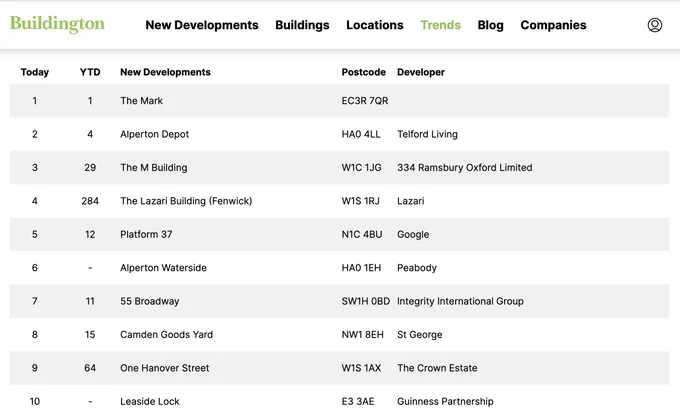
Task: Select the postcode E3 3AE
Action: 358,401
